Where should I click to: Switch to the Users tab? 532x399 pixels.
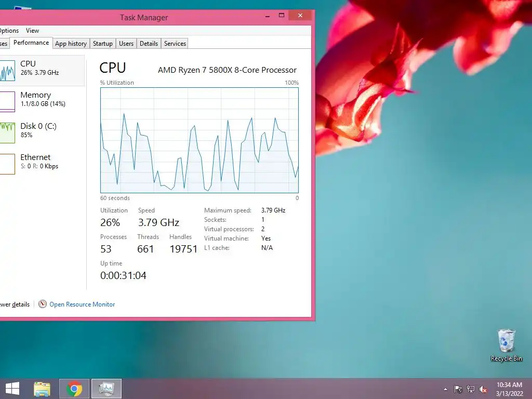[x=126, y=44]
